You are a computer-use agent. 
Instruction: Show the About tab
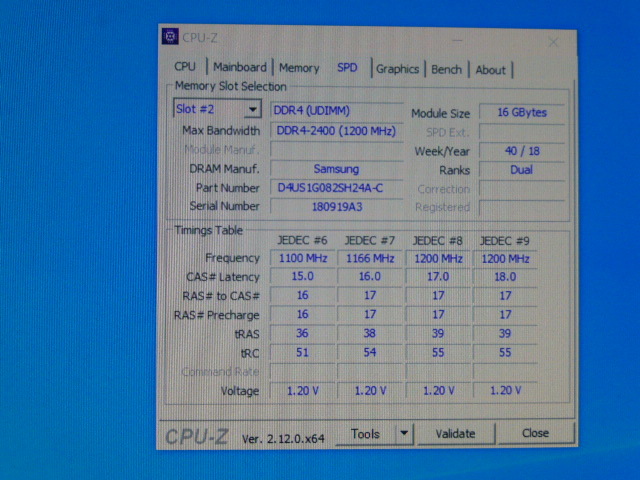(490, 70)
